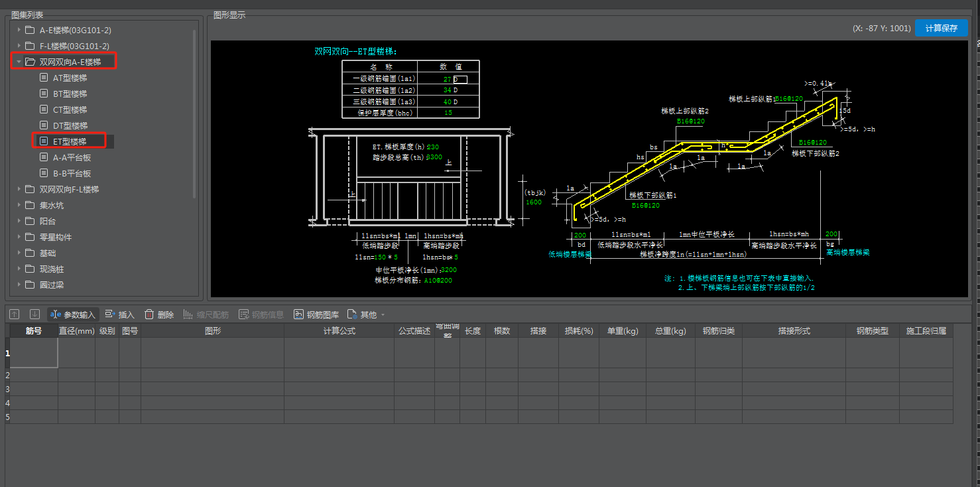Click the 搭接 column header

point(538,330)
